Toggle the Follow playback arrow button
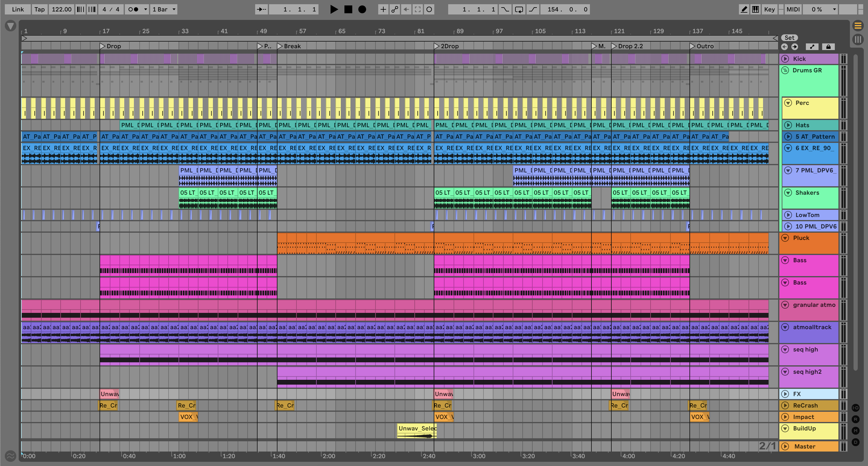The image size is (868, 466). coord(261,9)
